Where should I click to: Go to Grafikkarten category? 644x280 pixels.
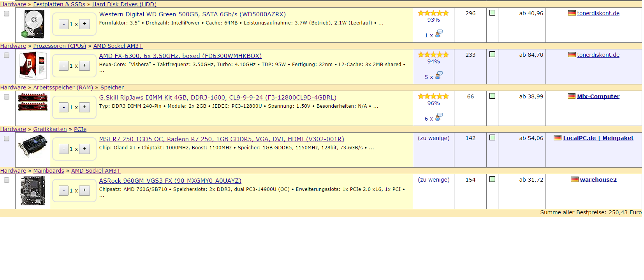[x=50, y=129]
